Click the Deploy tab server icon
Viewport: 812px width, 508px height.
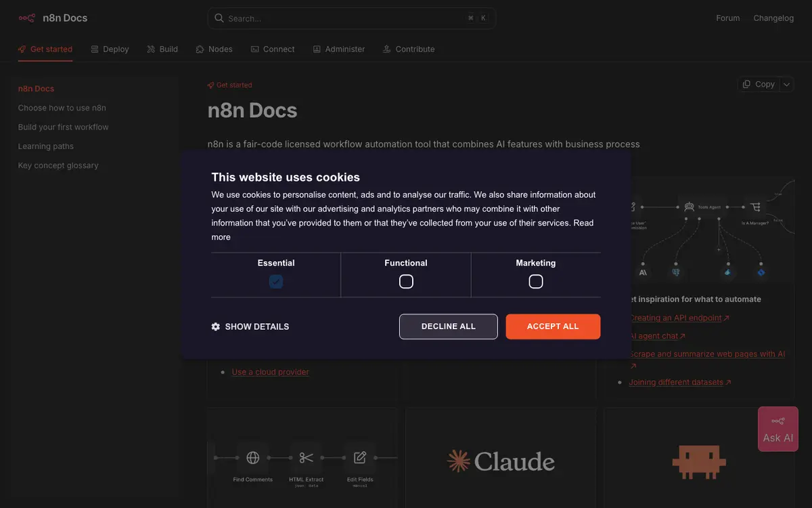coord(95,49)
